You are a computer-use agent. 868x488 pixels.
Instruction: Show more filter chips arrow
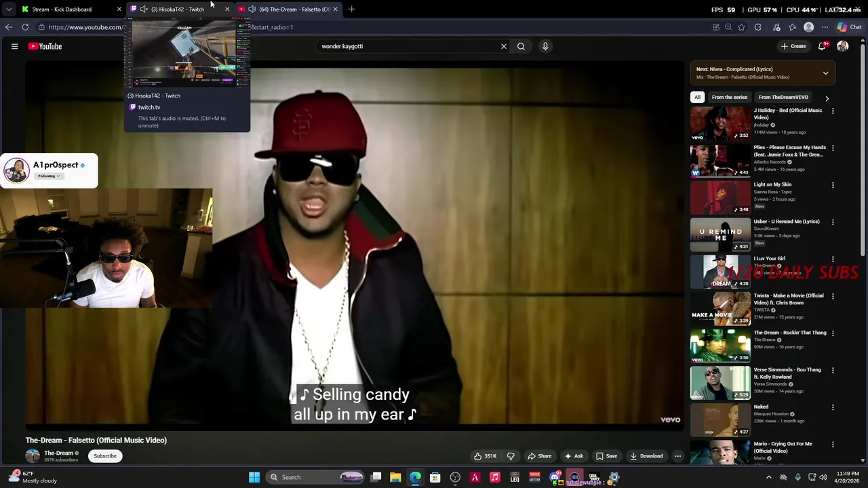click(827, 98)
